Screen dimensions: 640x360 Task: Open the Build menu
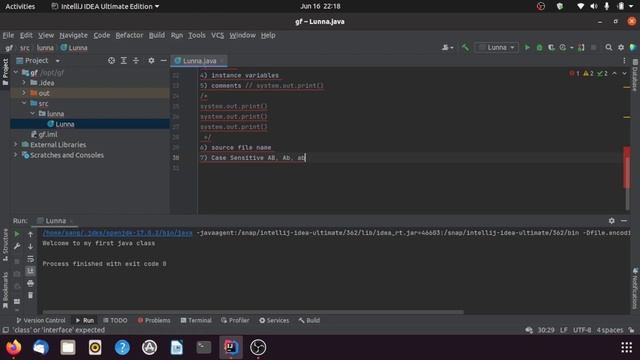[157, 35]
